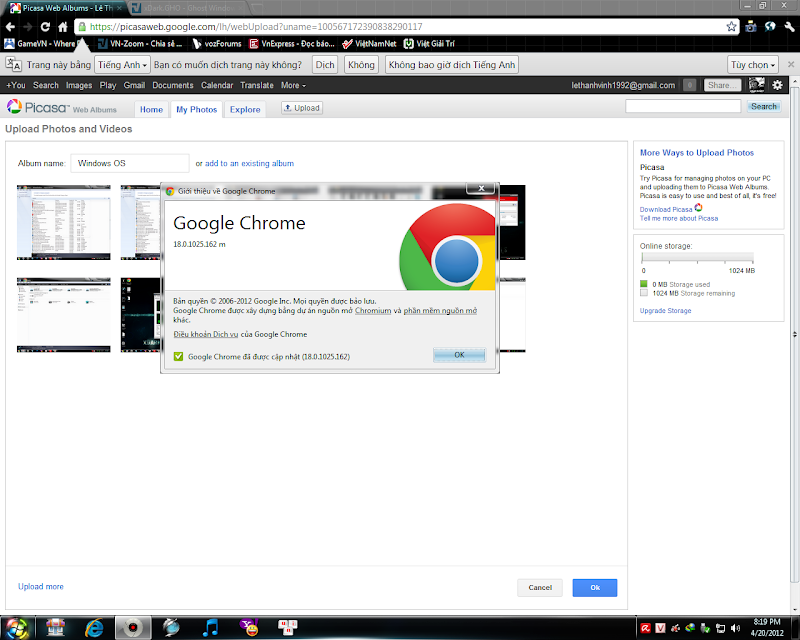800x640 pixels.
Task: Click the Online storage usage bar
Action: pos(697,258)
